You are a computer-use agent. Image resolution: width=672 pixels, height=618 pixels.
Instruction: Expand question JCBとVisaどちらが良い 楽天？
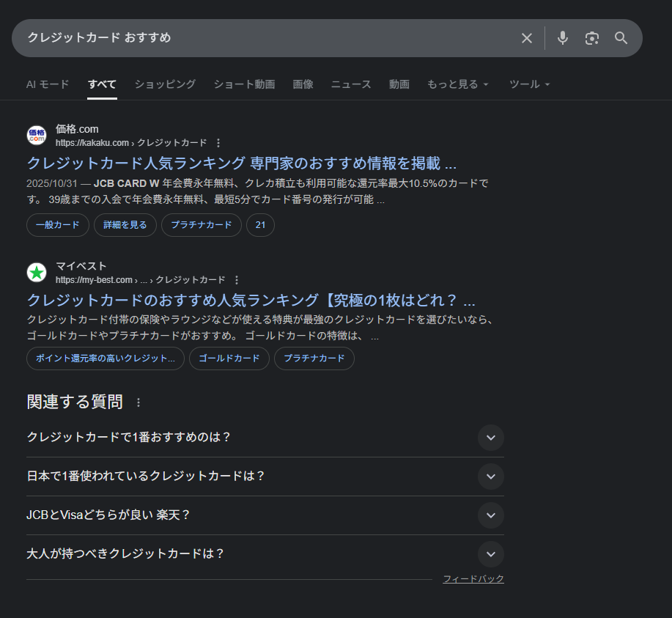pyautogui.click(x=490, y=515)
